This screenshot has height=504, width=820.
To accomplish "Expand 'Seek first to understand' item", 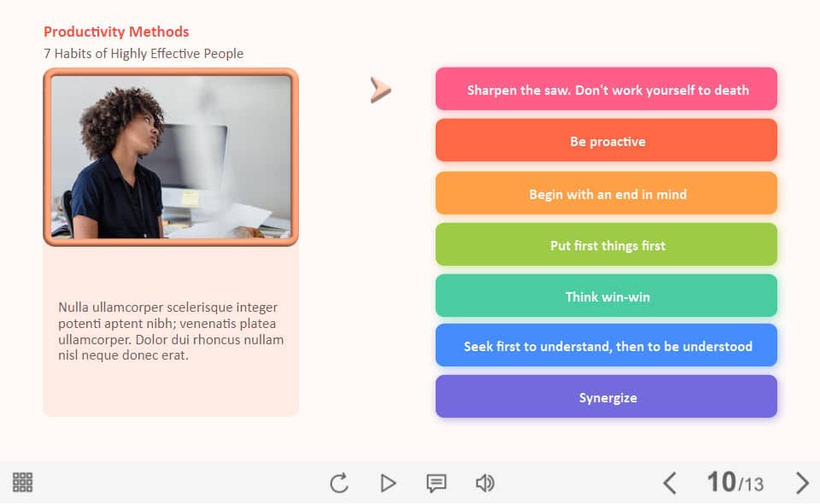I will pos(606,346).
